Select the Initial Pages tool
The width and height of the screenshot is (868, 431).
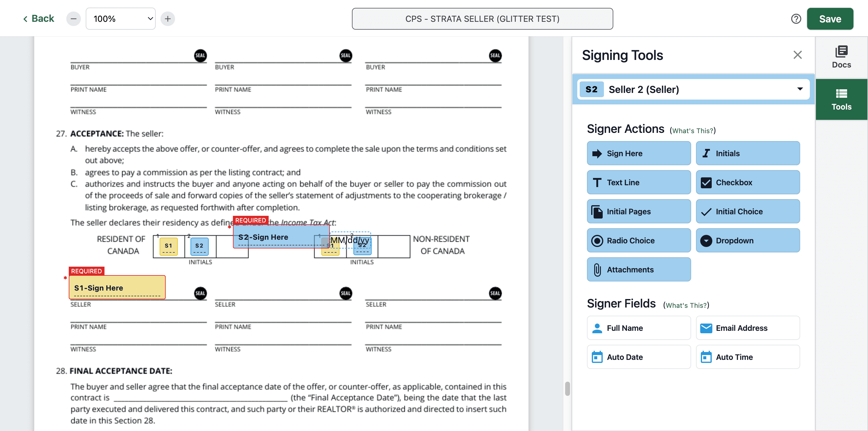638,212
